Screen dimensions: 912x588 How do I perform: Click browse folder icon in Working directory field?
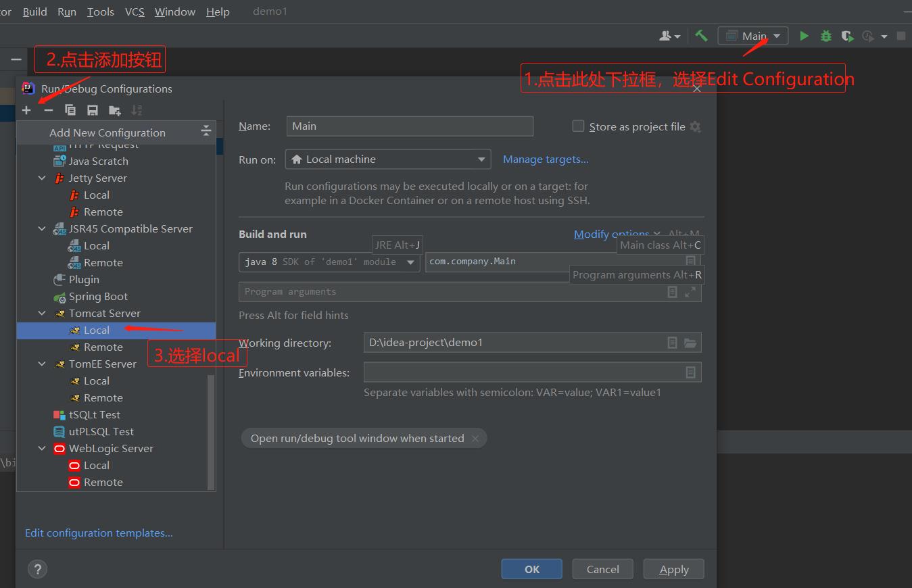coord(690,343)
